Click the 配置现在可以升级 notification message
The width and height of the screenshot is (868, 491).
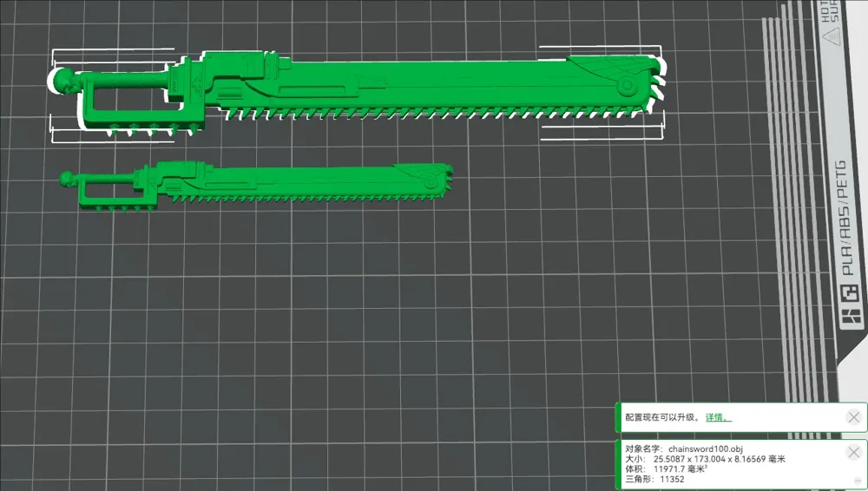point(663,417)
